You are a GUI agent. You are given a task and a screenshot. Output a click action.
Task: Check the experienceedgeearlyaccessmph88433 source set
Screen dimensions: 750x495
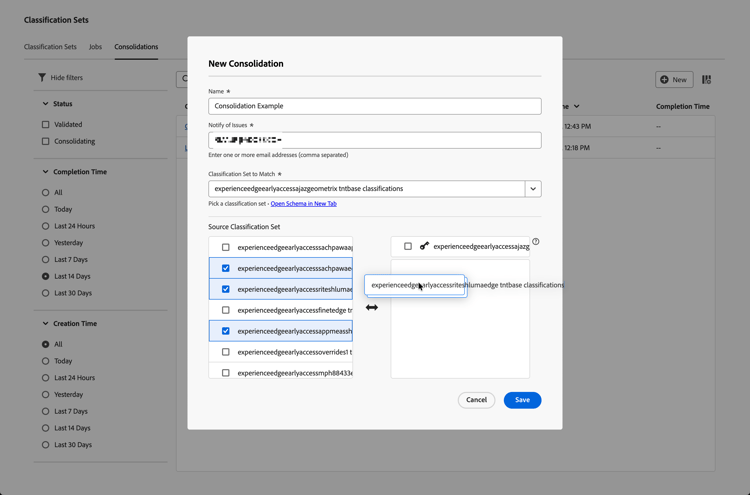click(226, 373)
